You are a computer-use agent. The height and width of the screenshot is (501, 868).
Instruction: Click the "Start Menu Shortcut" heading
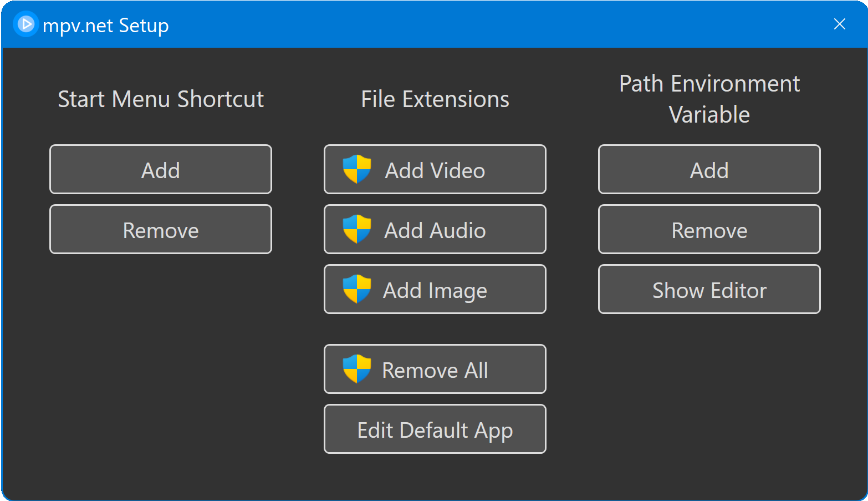point(161,99)
